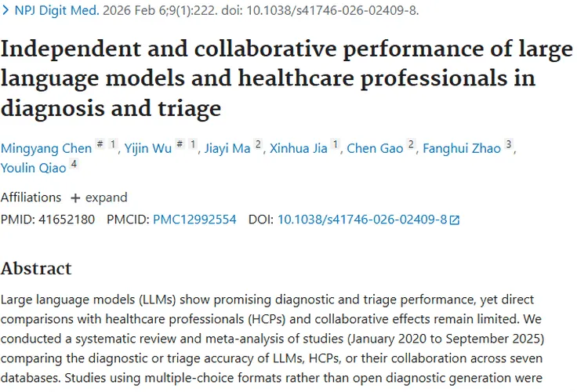Expand the NPJ Digit Med journal chevron

coord(5,12)
